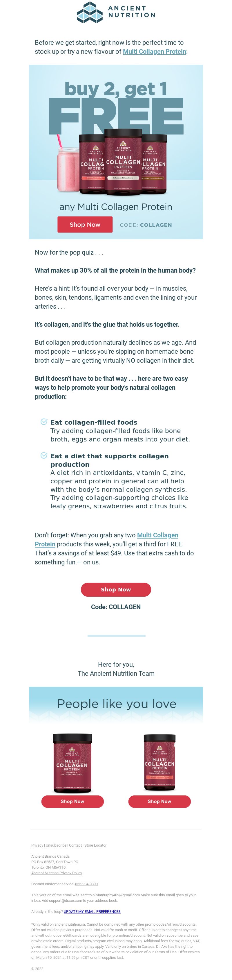Open the Contact footer link
This screenshot has width=232, height=980.
pyautogui.click(x=75, y=845)
